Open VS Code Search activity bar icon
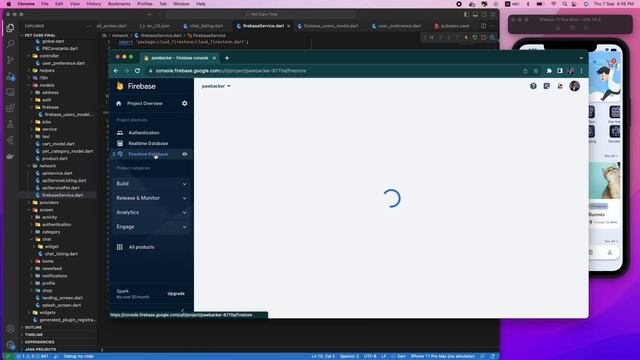Screen dimensions: 640x360 click(10, 44)
